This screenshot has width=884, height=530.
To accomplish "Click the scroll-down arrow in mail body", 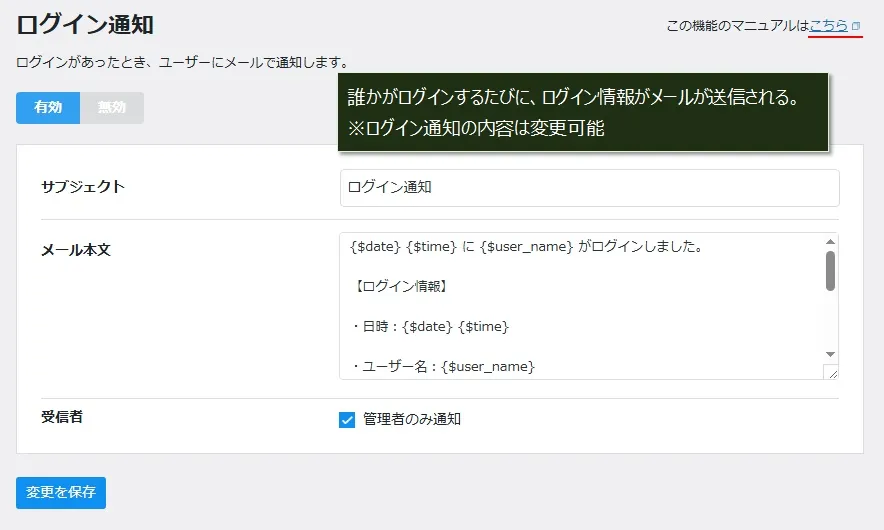I will [830, 354].
